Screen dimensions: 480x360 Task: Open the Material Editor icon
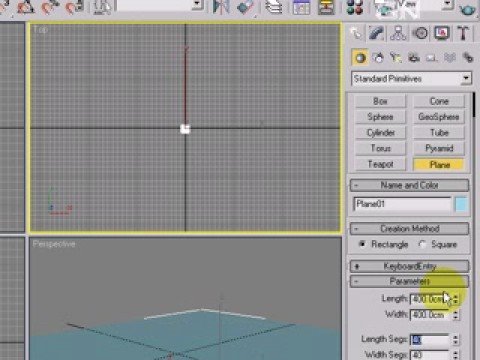355,7
